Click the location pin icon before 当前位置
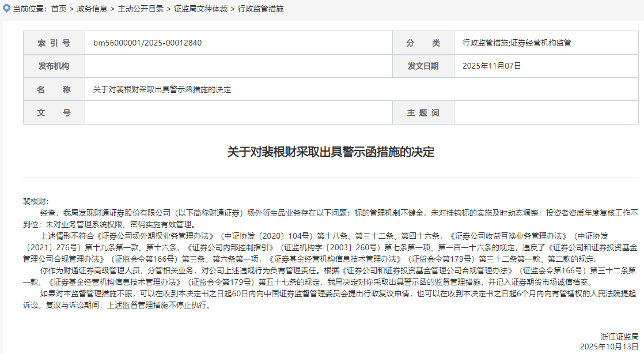 coord(6,9)
